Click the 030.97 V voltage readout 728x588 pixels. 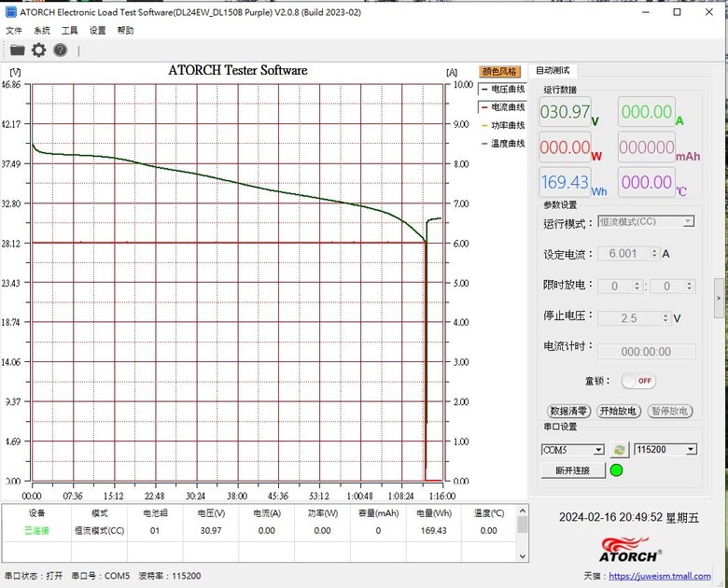click(x=565, y=112)
